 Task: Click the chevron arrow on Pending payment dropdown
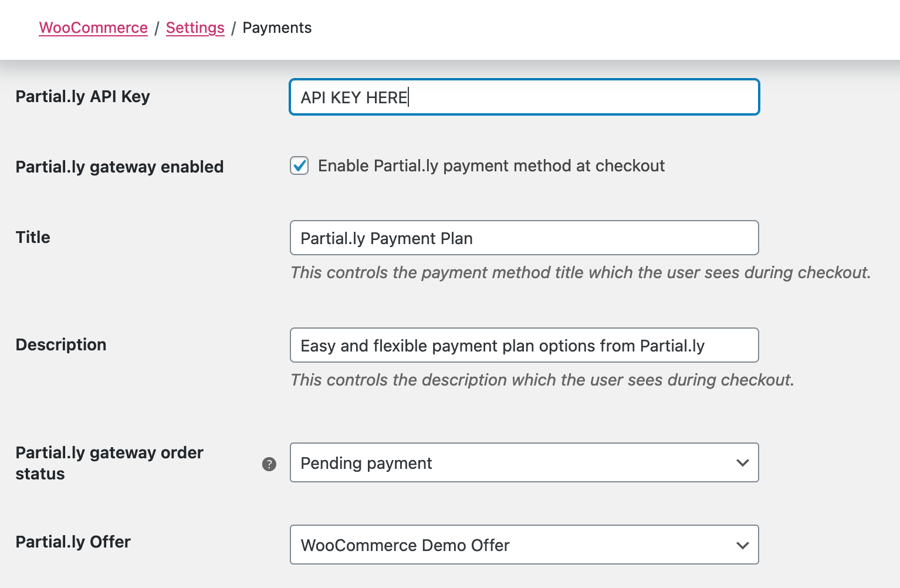click(742, 463)
